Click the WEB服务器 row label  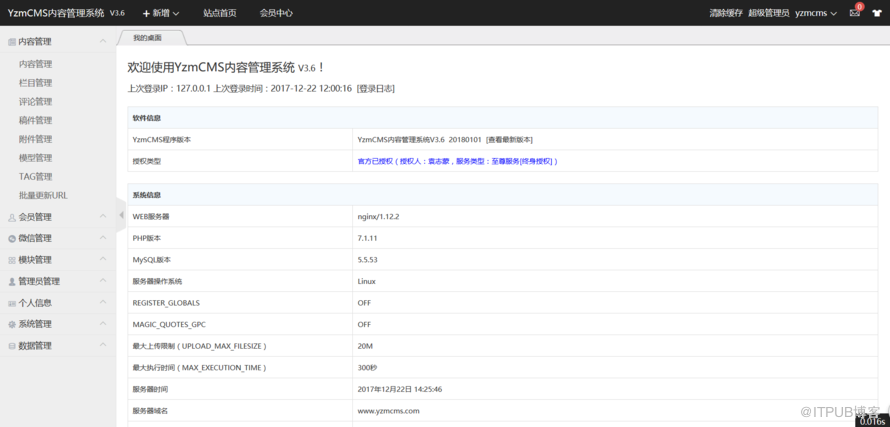coord(151,217)
